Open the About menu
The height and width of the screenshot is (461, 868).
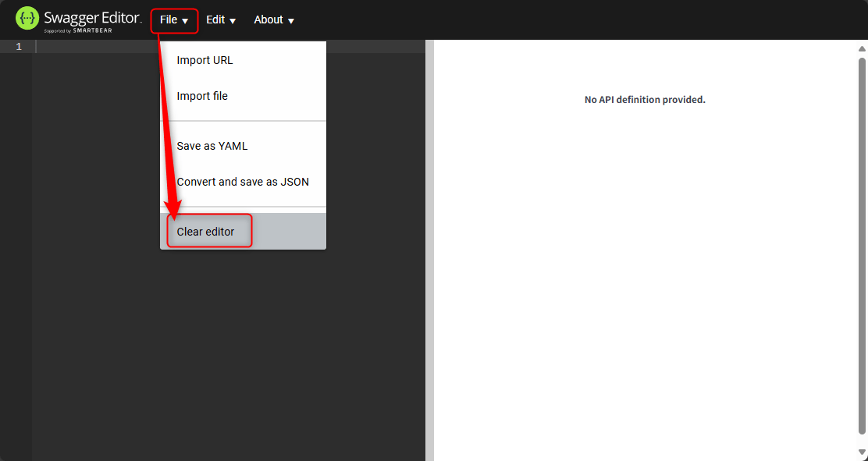(x=268, y=20)
